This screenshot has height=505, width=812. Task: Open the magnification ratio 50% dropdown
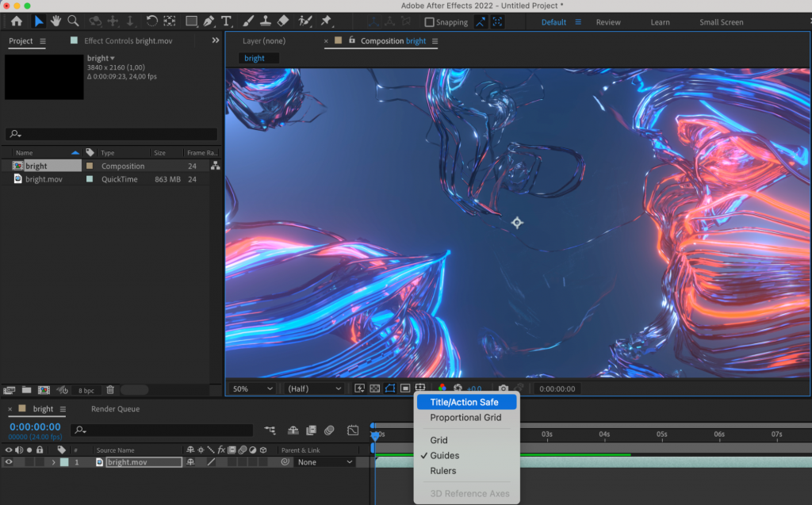251,388
